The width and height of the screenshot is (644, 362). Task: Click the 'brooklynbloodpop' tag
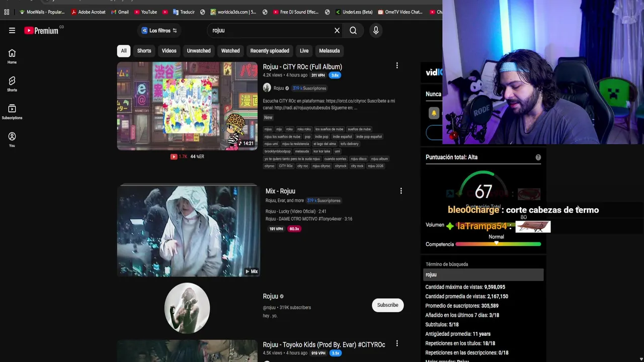(278, 151)
